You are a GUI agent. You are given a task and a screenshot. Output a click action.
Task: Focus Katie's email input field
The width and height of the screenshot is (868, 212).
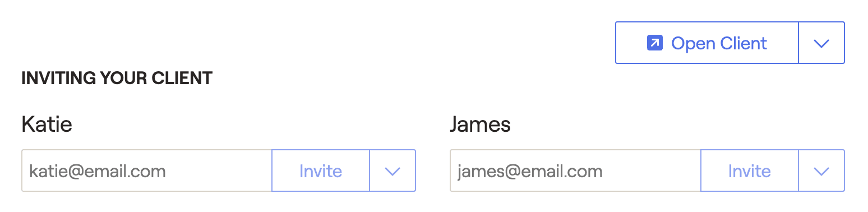point(147,170)
